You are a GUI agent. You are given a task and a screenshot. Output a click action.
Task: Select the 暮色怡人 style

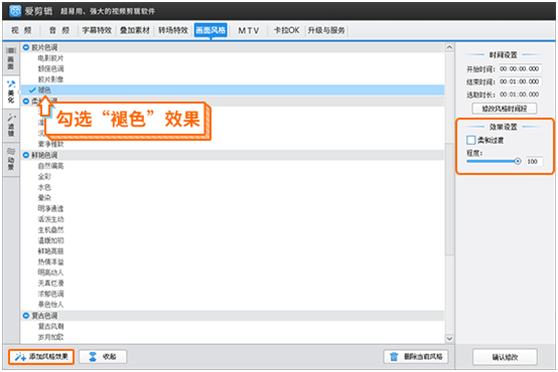[x=51, y=305]
